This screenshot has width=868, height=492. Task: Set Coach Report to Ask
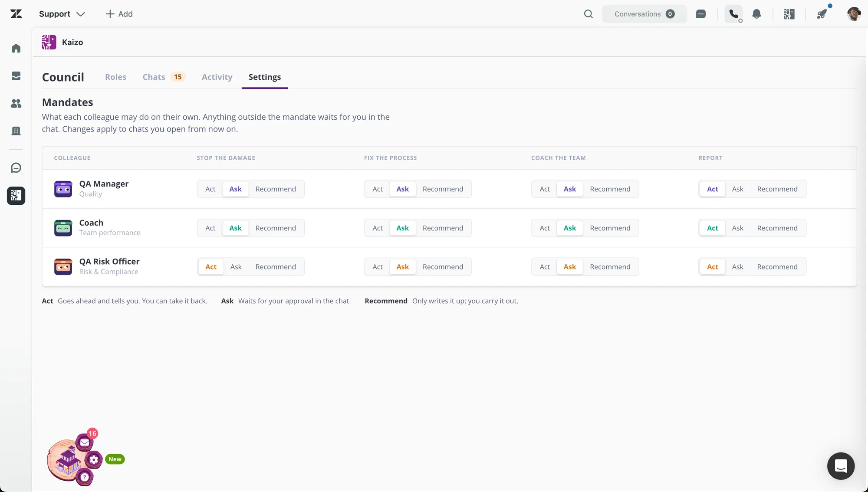737,228
